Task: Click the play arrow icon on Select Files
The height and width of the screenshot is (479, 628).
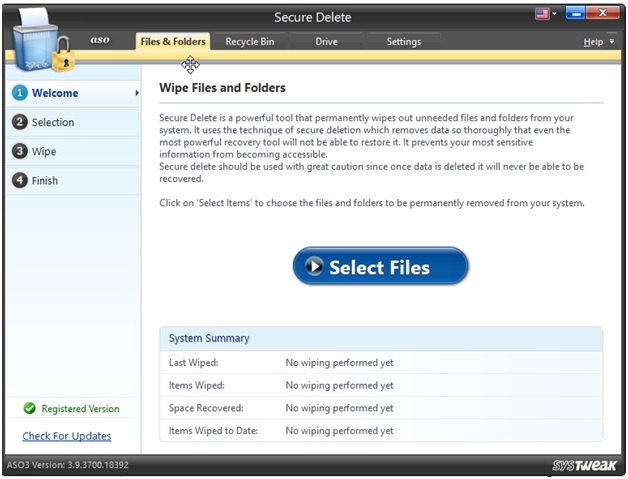Action: (x=314, y=267)
